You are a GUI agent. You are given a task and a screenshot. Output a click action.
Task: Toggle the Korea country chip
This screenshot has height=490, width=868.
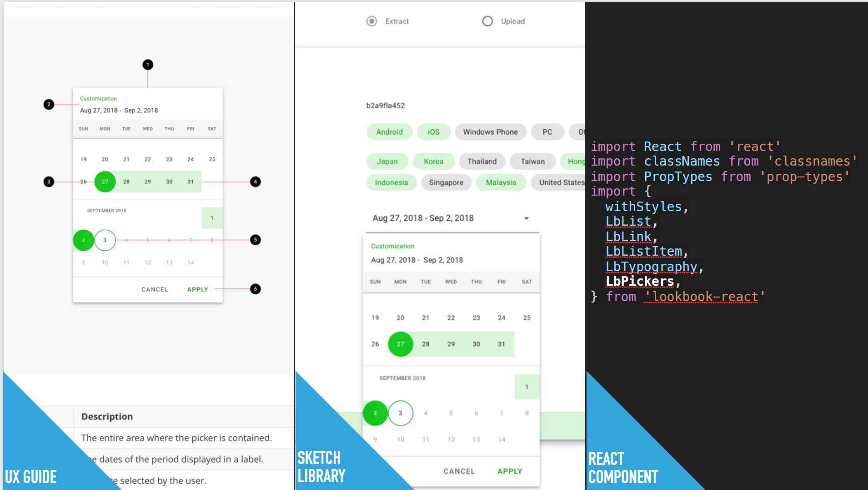(434, 162)
